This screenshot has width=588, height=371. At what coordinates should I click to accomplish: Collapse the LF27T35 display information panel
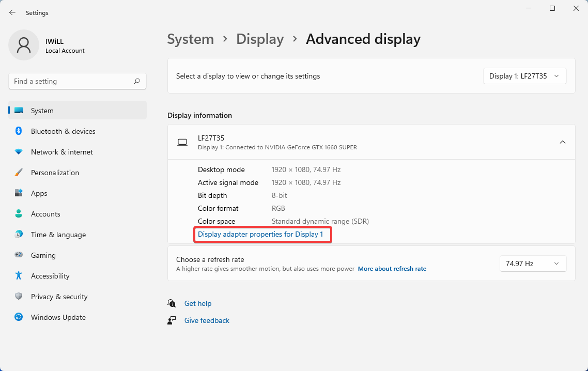pyautogui.click(x=563, y=142)
